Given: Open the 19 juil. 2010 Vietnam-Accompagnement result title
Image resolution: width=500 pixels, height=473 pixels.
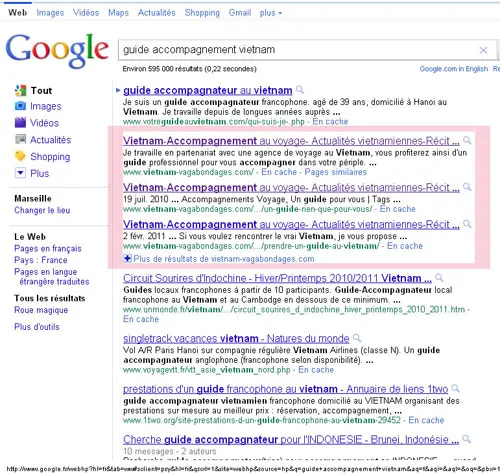Looking at the screenshot, I should [291, 188].
